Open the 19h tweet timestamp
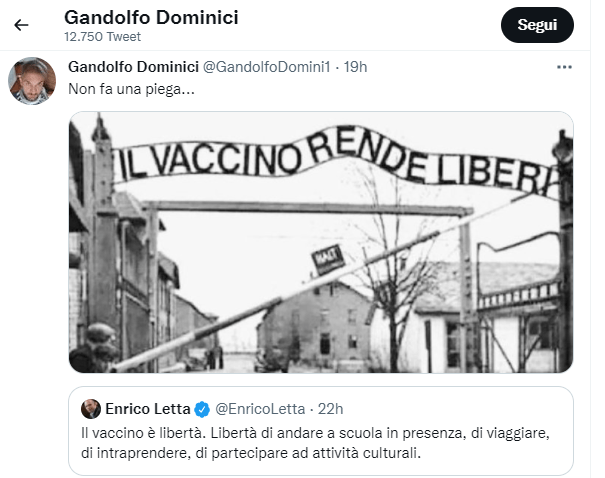 (355, 67)
